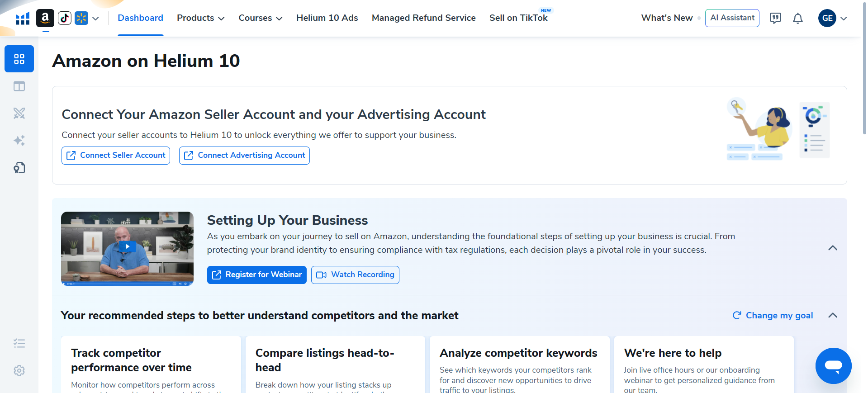The image size is (868, 393).
Task: Collapse the Setting Up Your Business section
Action: pyautogui.click(x=833, y=248)
